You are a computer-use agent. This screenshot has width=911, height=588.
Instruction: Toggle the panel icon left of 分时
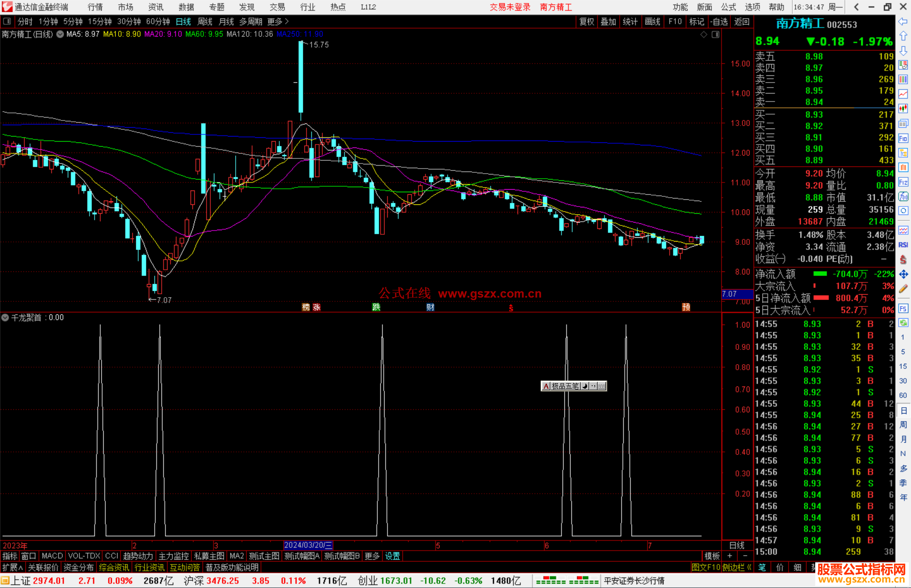7,21
